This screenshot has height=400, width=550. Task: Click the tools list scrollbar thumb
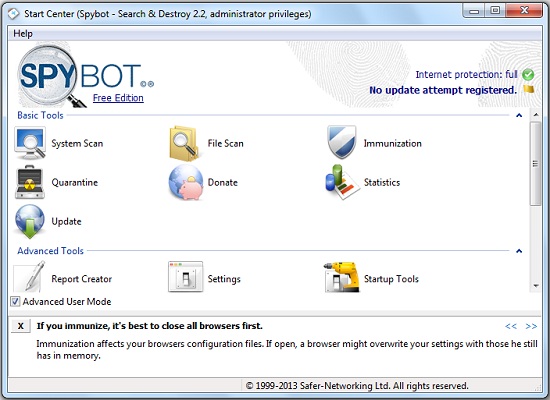click(x=536, y=164)
